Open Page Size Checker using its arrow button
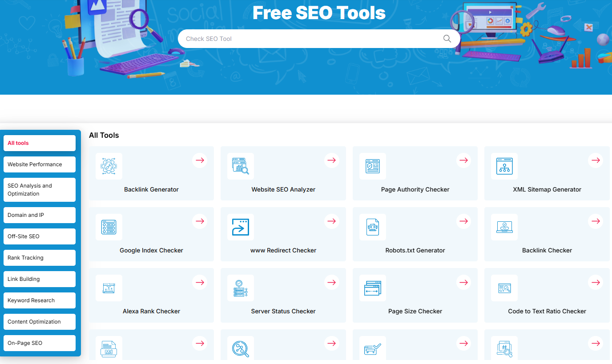 point(463,282)
